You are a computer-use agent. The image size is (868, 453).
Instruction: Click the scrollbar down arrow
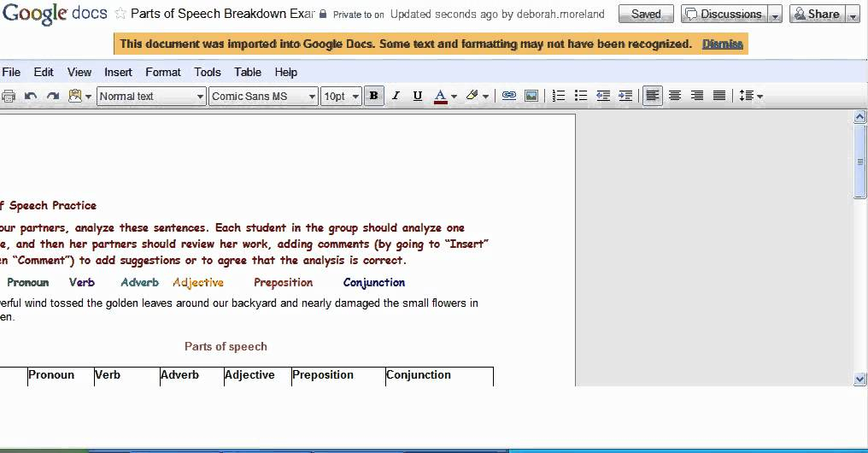[x=859, y=379]
